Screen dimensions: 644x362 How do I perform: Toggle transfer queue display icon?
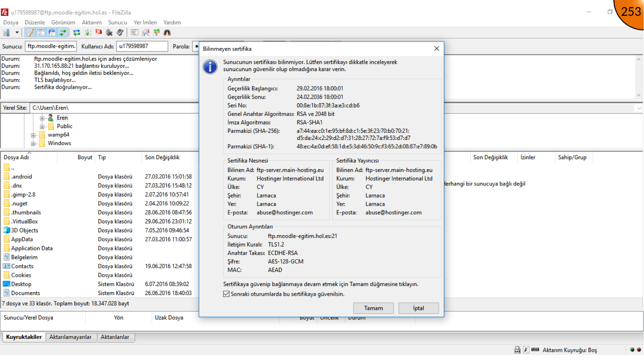(x=62, y=33)
